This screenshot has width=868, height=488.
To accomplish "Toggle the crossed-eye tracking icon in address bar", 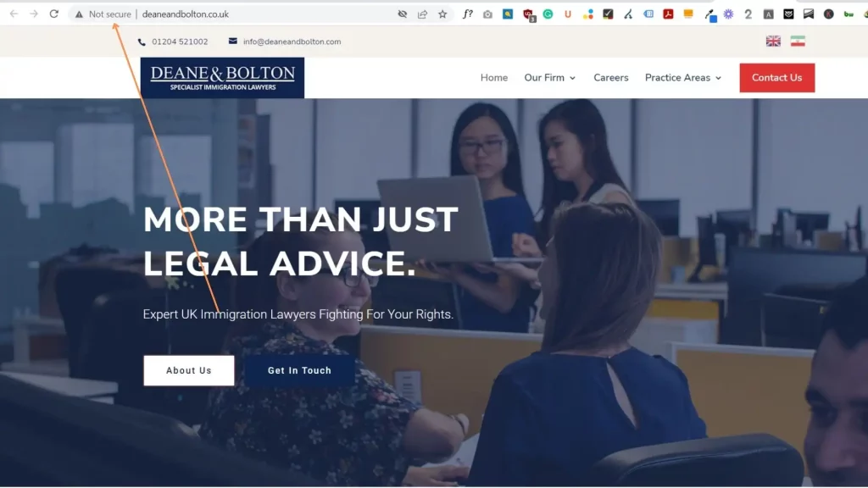I will pos(403,14).
